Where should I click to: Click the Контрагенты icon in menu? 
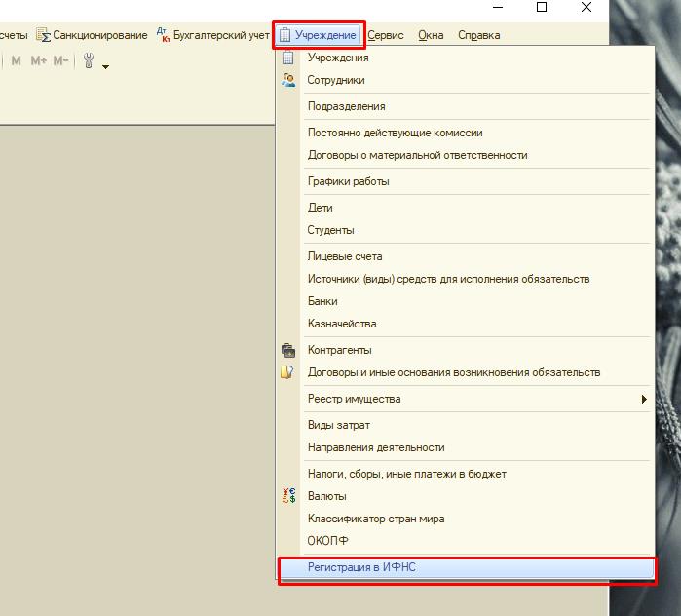click(287, 350)
